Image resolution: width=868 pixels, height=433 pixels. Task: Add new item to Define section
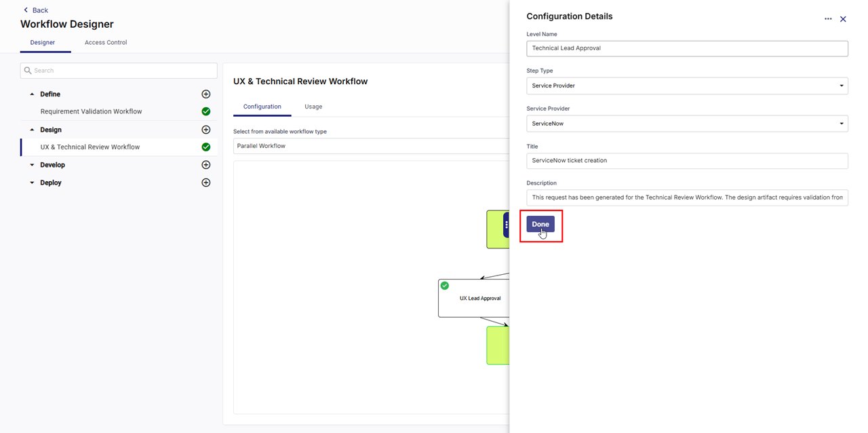coord(206,94)
